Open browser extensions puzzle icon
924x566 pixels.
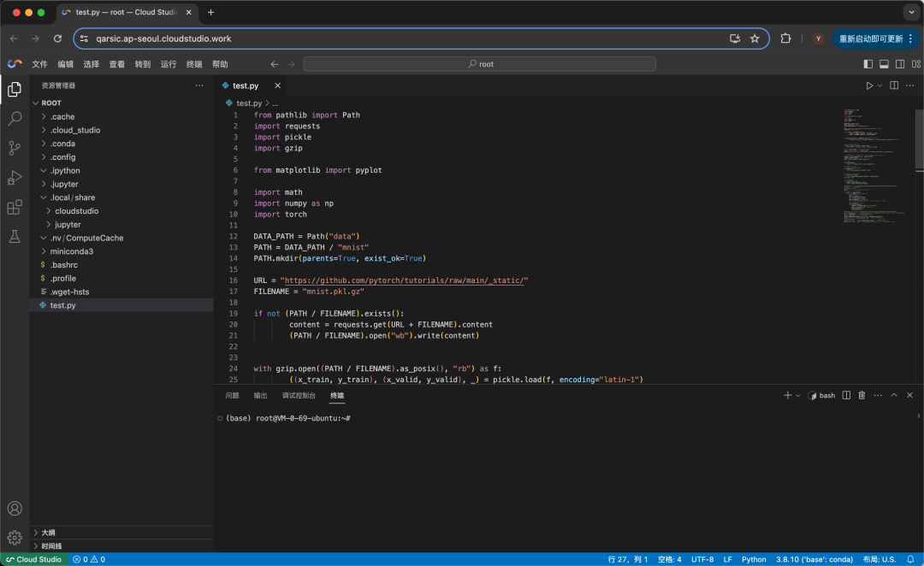click(785, 38)
